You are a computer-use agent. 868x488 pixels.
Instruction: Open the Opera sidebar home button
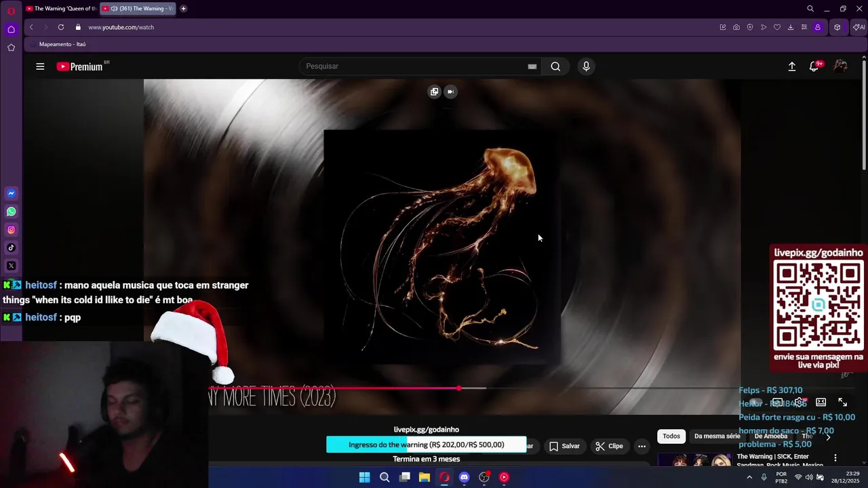point(11,29)
